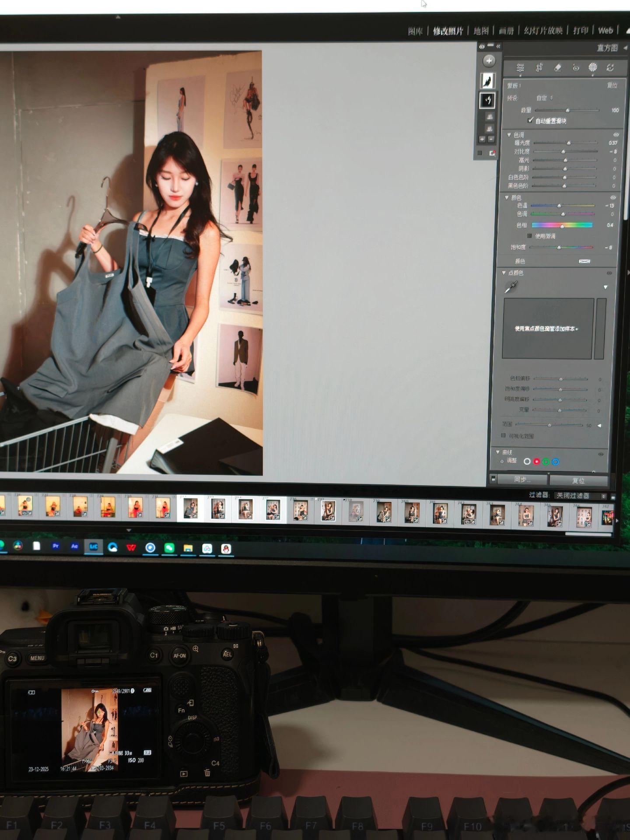The width and height of the screenshot is (630, 840).
Task: Toggle 自动重置滑块 checkbox
Action: tap(530, 120)
